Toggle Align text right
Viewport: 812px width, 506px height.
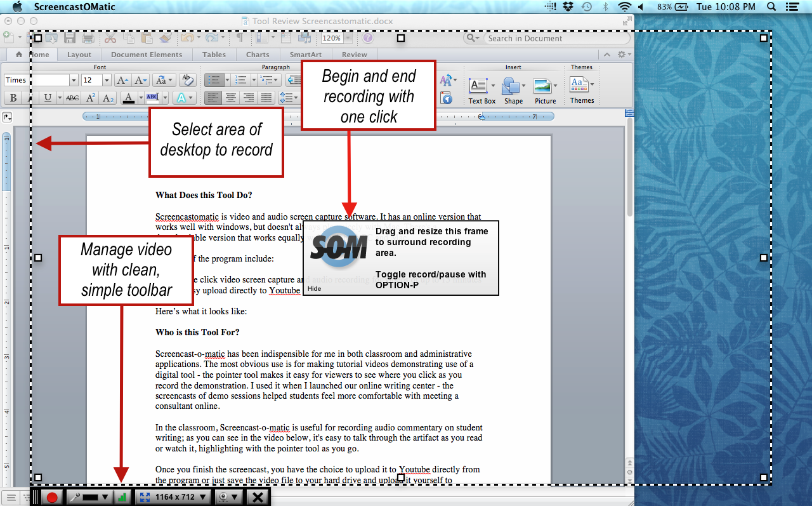tap(249, 98)
